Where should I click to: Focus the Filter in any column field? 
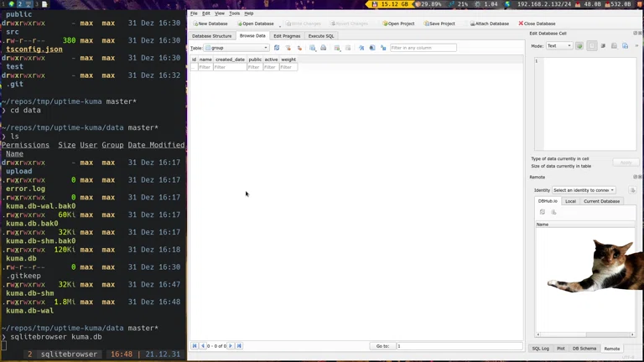(x=423, y=48)
